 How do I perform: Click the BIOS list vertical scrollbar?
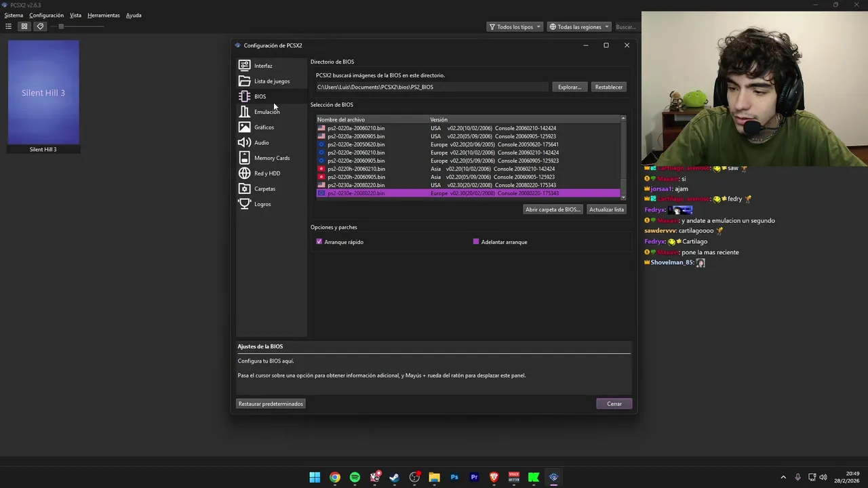(623, 157)
